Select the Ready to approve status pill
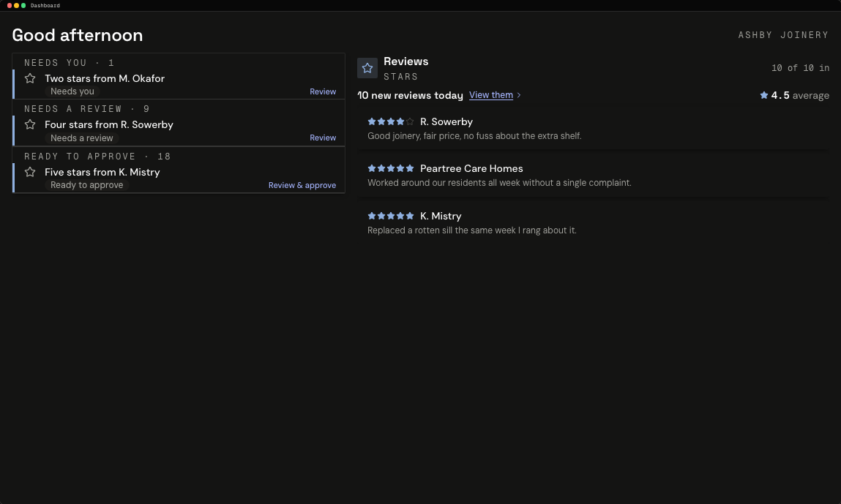This screenshot has height=504, width=841. [x=86, y=185]
